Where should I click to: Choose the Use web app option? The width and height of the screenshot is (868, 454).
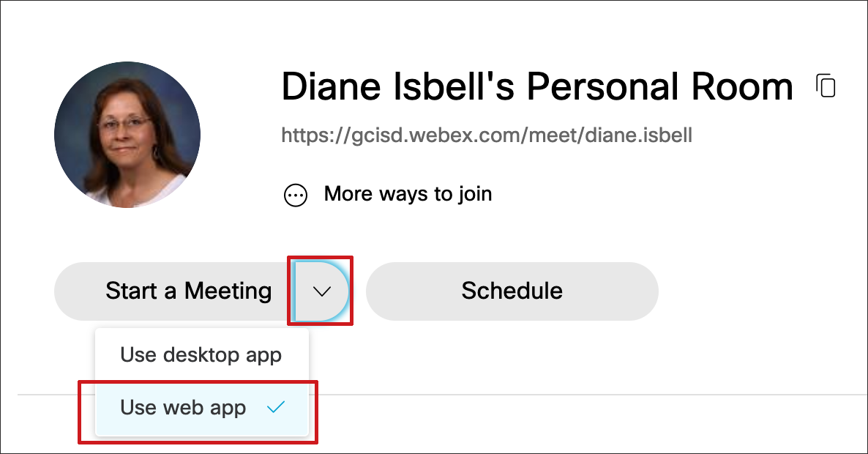click(201, 408)
